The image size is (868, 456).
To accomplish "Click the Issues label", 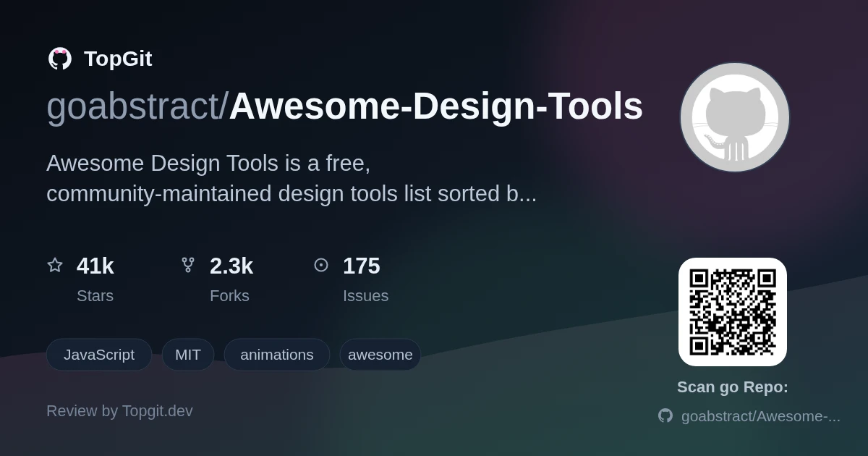I will (x=365, y=295).
